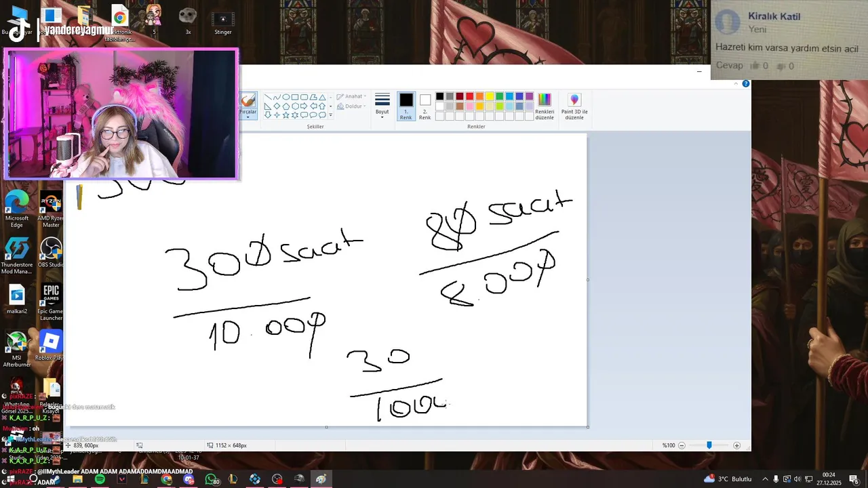Pick the black color swatch
Viewport: 868px width, 488px height.
tap(439, 96)
